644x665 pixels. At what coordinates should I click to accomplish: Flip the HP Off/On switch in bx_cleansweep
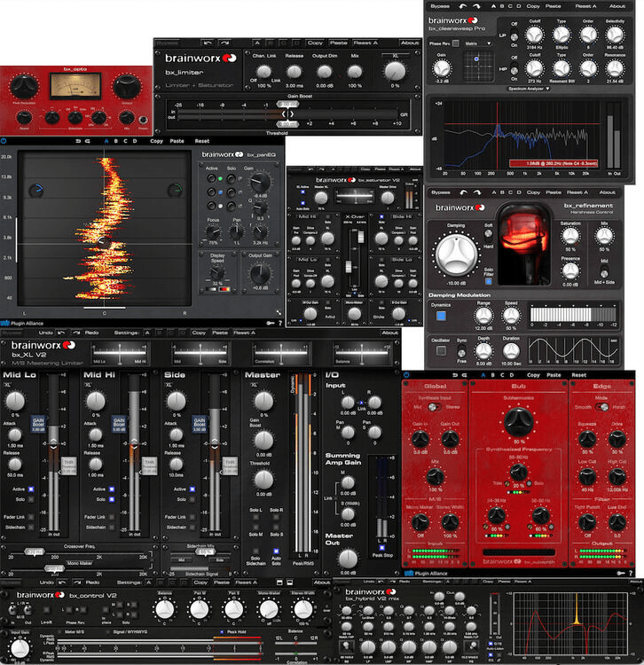point(514,70)
